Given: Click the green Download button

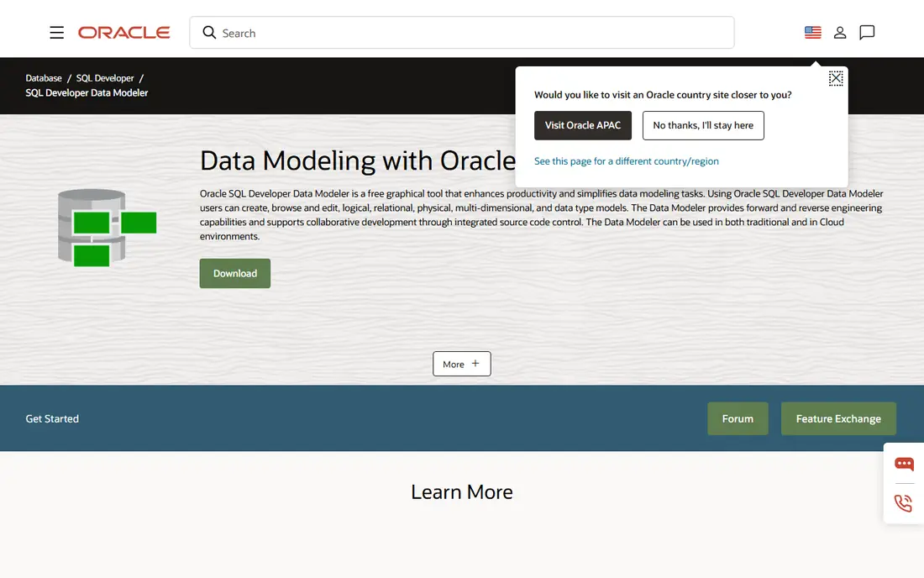Looking at the screenshot, I should point(235,273).
